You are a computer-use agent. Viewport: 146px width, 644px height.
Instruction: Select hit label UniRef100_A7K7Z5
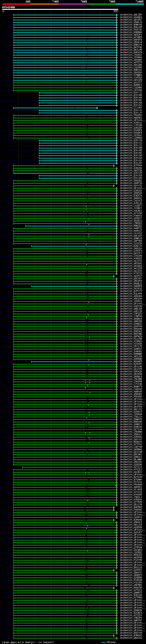[x=131, y=173]
